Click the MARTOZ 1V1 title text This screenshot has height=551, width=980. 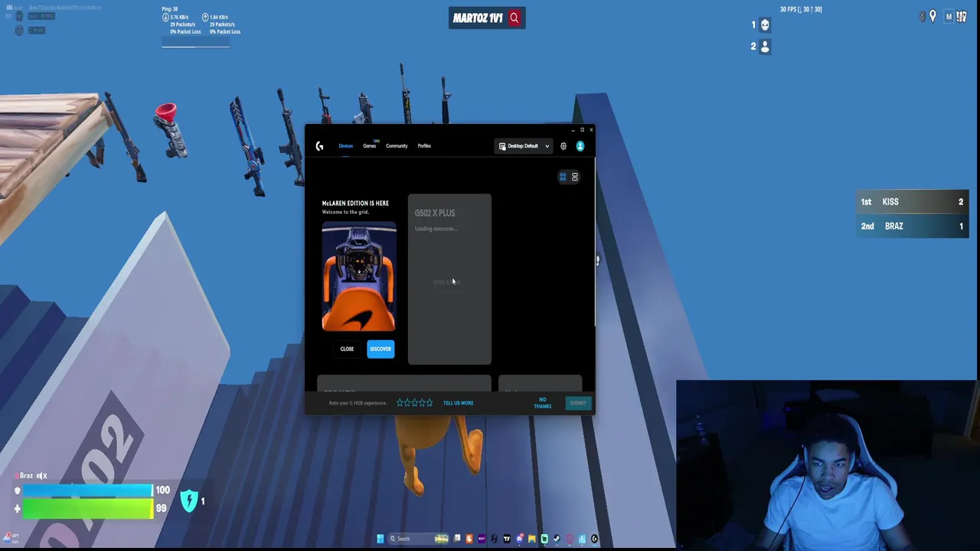point(478,18)
